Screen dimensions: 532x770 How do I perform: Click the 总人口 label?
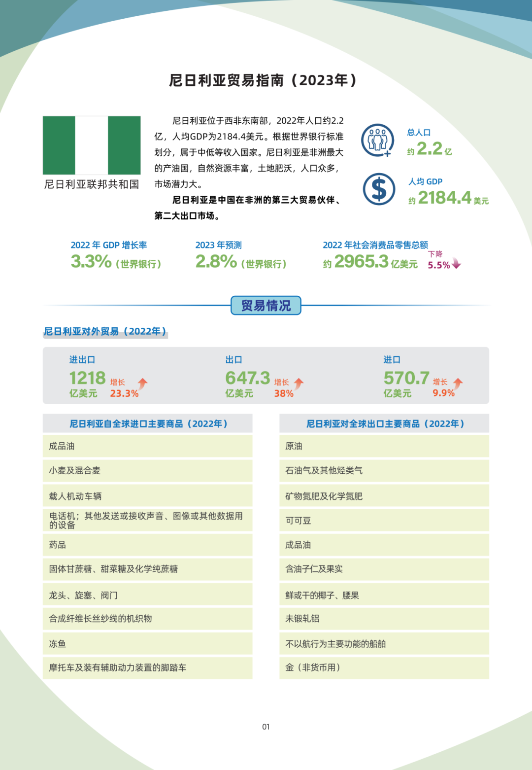(419, 133)
